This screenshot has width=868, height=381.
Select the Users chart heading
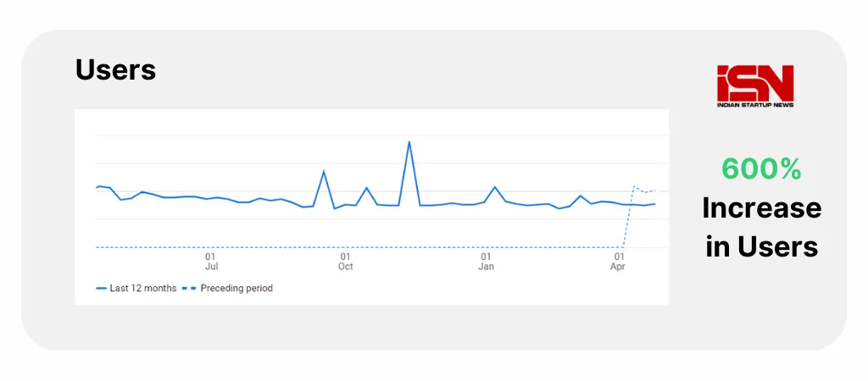point(115,69)
